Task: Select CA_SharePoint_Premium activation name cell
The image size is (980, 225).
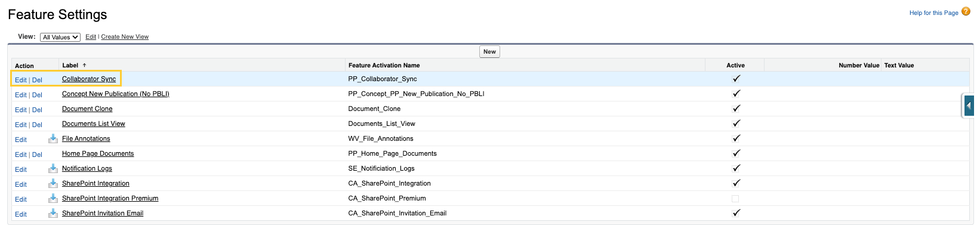Action: 387,198
